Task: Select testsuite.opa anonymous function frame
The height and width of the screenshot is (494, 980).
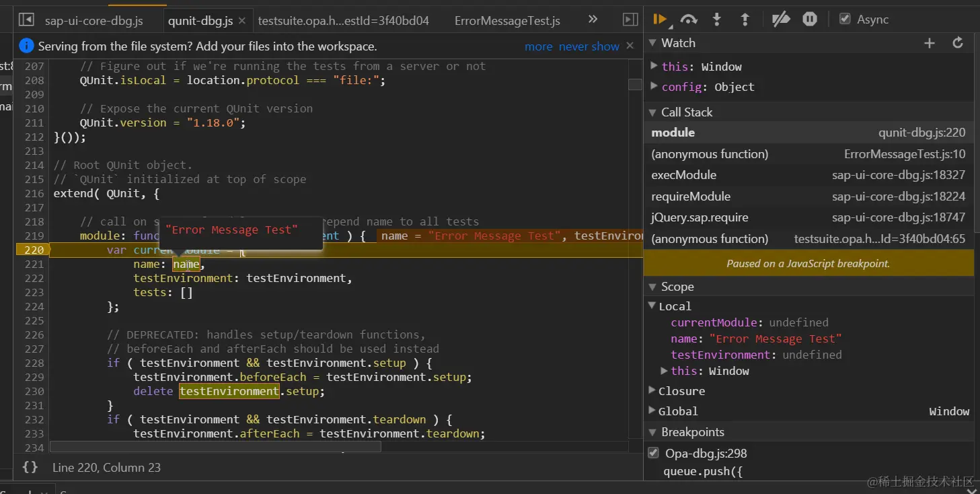Action: tap(808, 239)
